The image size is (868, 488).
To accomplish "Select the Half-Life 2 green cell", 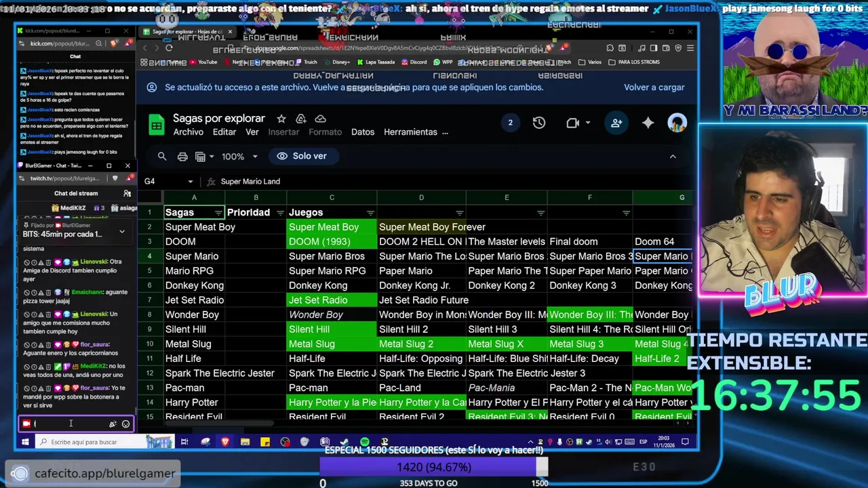I will click(663, 359).
